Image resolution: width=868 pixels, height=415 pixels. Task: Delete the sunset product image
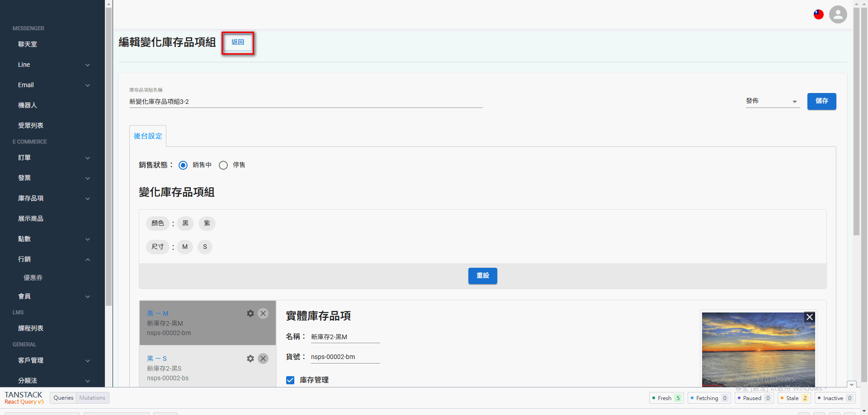pos(810,317)
